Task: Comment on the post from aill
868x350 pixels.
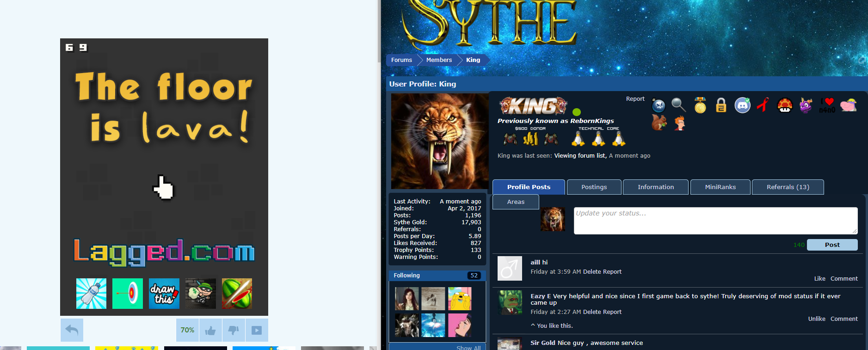Action: pos(844,279)
